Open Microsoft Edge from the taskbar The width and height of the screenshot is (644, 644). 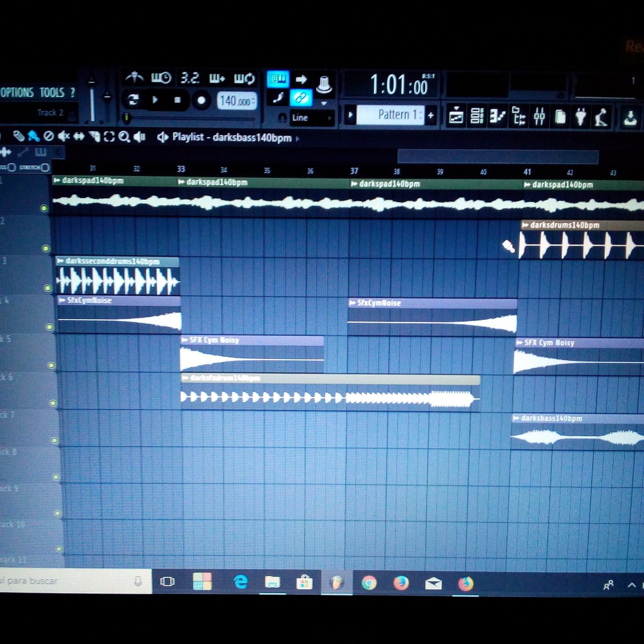point(240,581)
